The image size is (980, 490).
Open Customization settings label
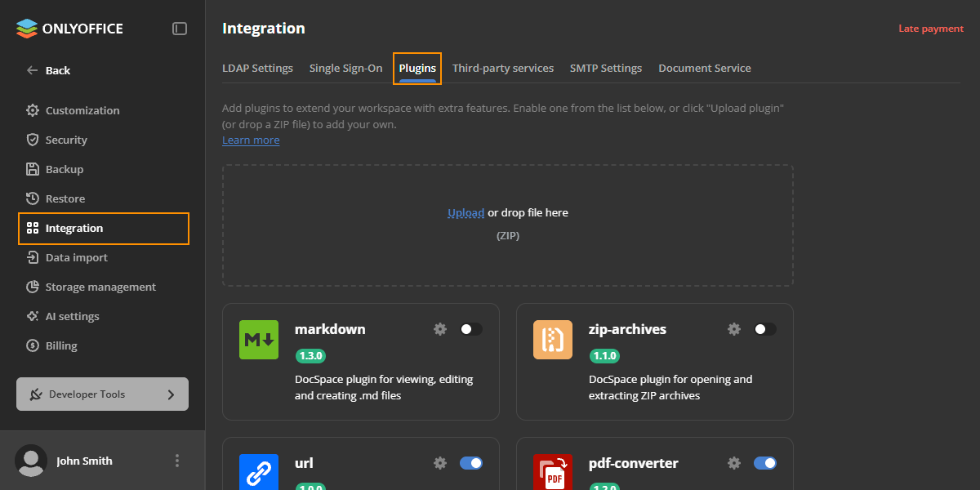(x=82, y=110)
